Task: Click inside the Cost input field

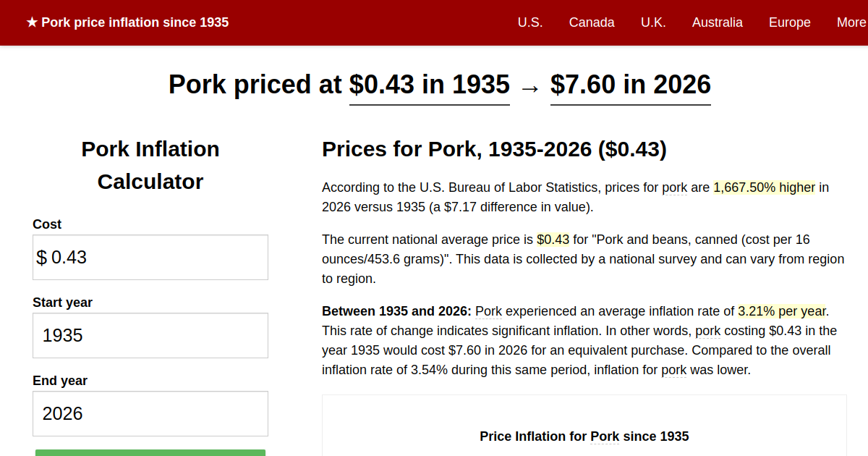Action: coord(150,257)
